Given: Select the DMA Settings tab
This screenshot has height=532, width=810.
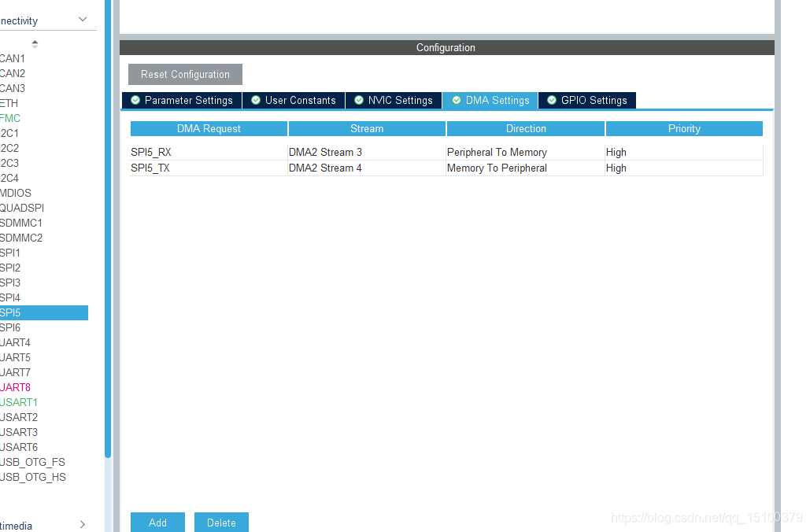Looking at the screenshot, I should (x=490, y=100).
